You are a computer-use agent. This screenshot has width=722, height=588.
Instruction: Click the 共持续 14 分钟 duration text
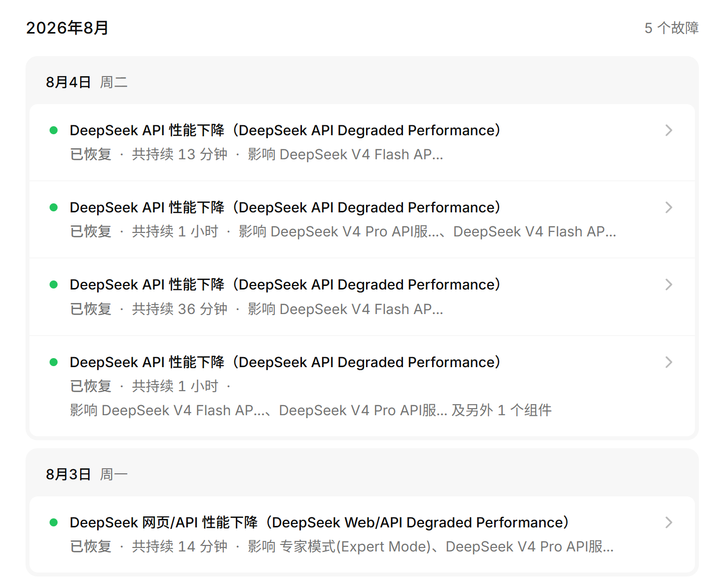tap(179, 546)
